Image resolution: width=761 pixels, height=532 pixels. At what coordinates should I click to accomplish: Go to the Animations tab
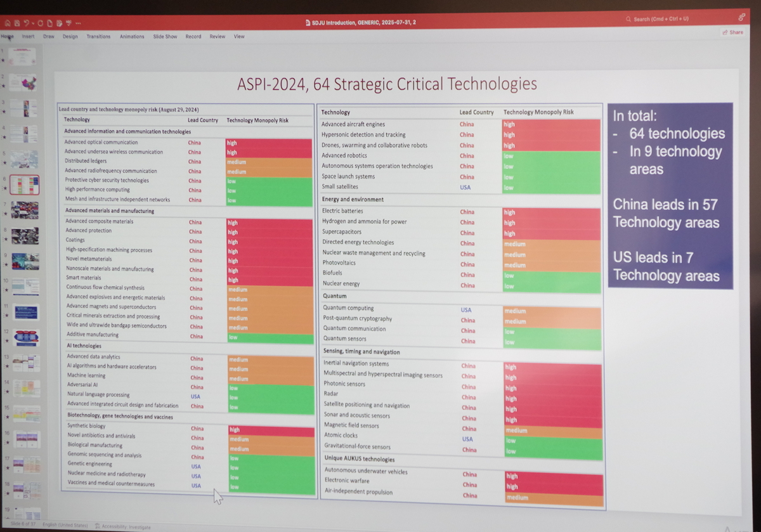132,36
